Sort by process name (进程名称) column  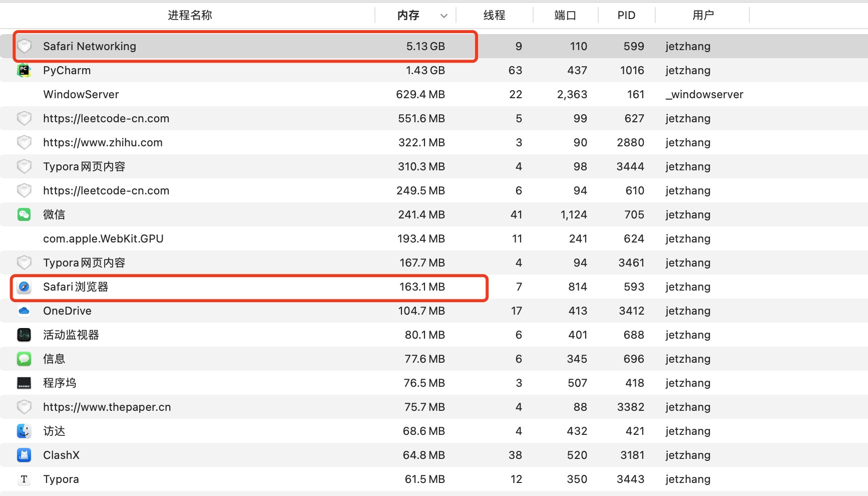[190, 16]
